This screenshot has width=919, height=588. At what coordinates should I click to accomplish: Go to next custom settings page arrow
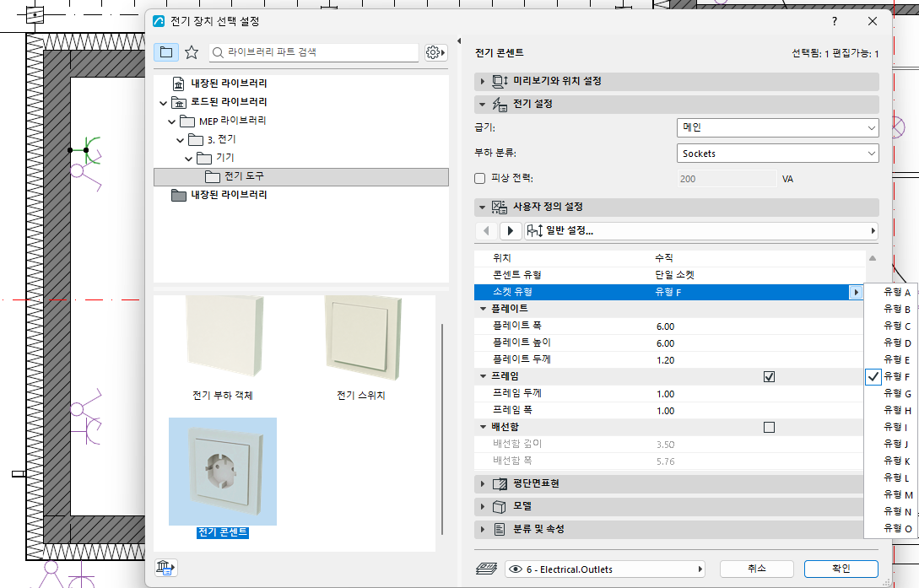[x=511, y=231]
